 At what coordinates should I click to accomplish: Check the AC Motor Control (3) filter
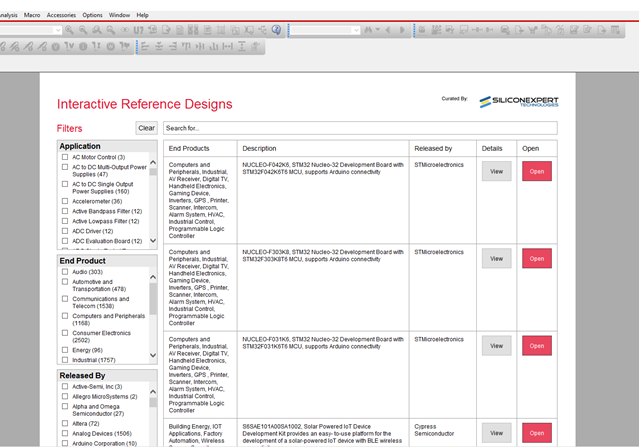pos(65,157)
